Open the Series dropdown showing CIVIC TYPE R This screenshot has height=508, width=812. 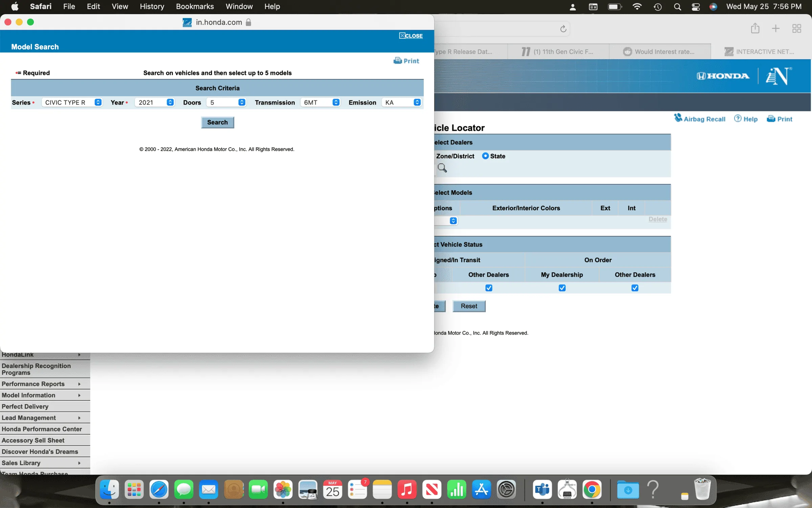pyautogui.click(x=72, y=102)
